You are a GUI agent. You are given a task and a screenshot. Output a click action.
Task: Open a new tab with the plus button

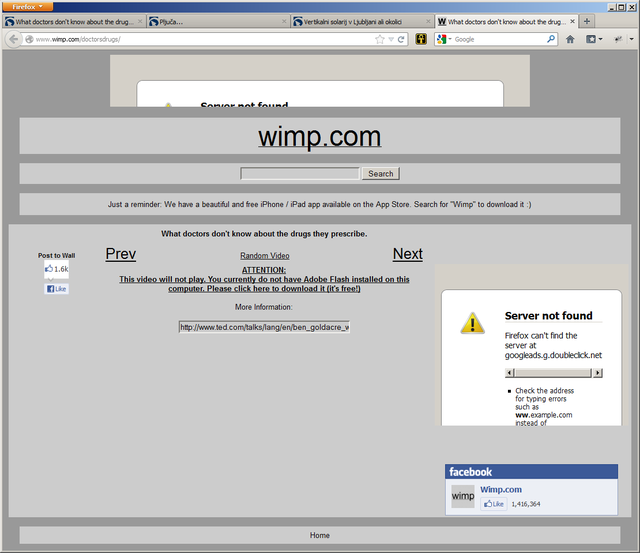point(587,21)
